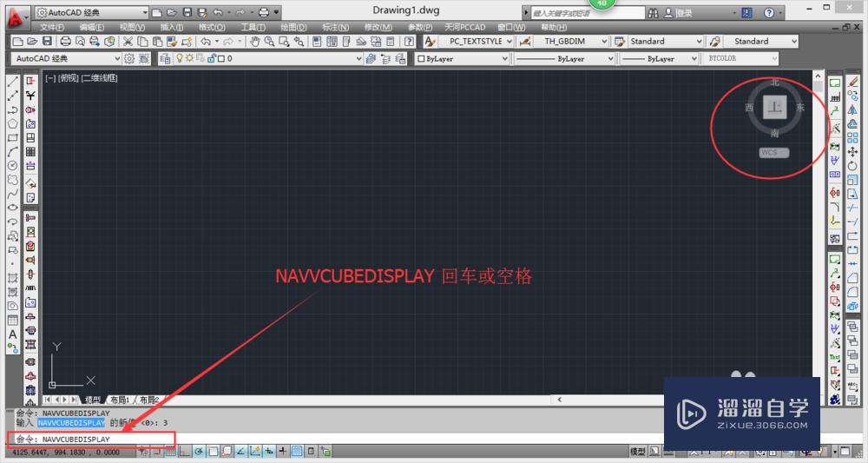Viewport: 868px width, 463px height.
Task: Click the Table Style icon
Action: coord(620,41)
